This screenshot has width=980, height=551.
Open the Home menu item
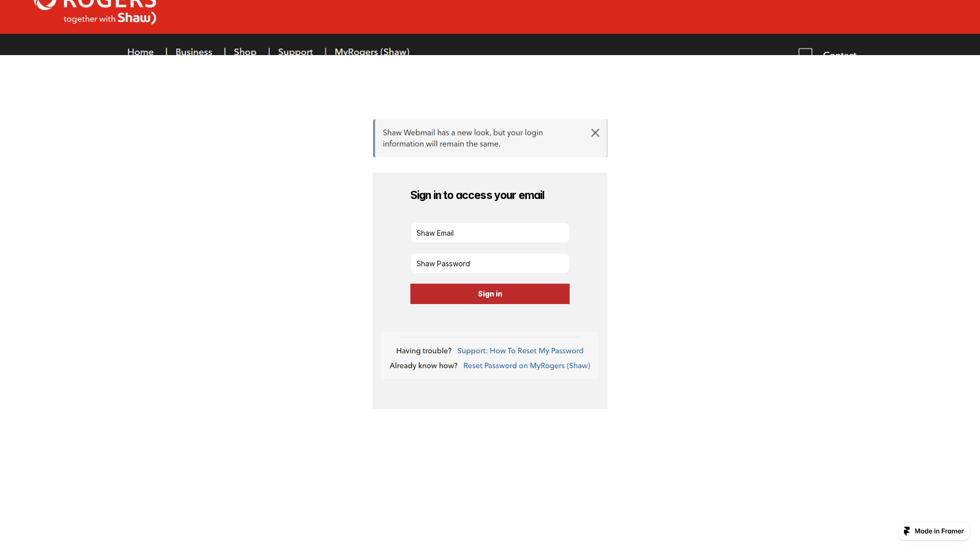pyautogui.click(x=140, y=52)
